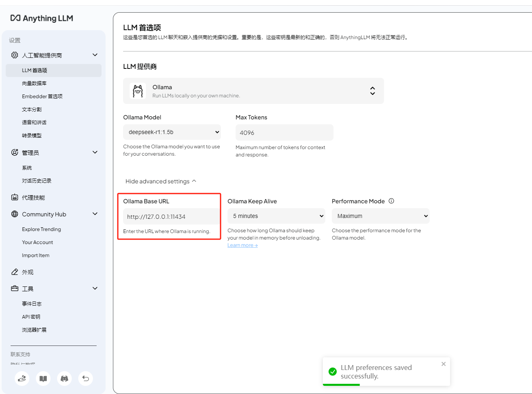Select the back arrow icon near sidebar bottom
This screenshot has width=532, height=394.
coord(86,379)
